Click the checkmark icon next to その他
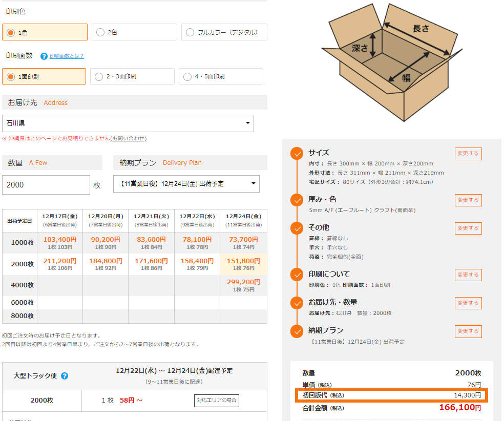 coord(296,228)
